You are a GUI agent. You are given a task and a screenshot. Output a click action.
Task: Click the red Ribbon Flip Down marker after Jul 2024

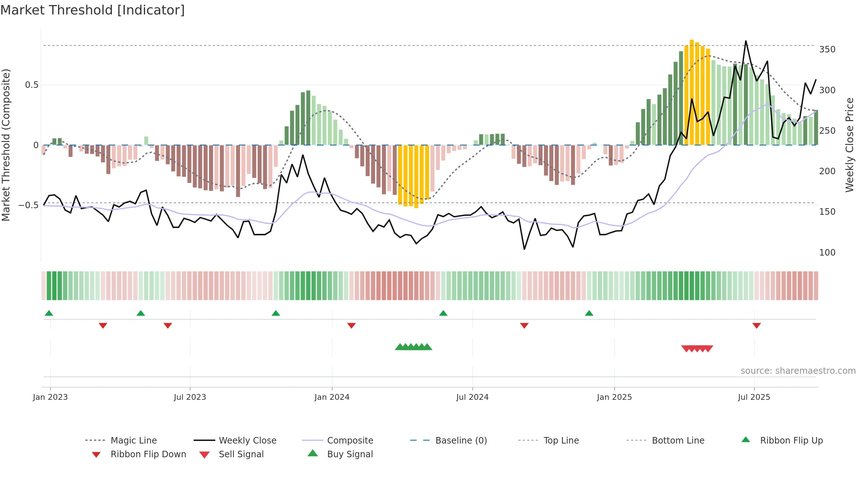pyautogui.click(x=524, y=326)
